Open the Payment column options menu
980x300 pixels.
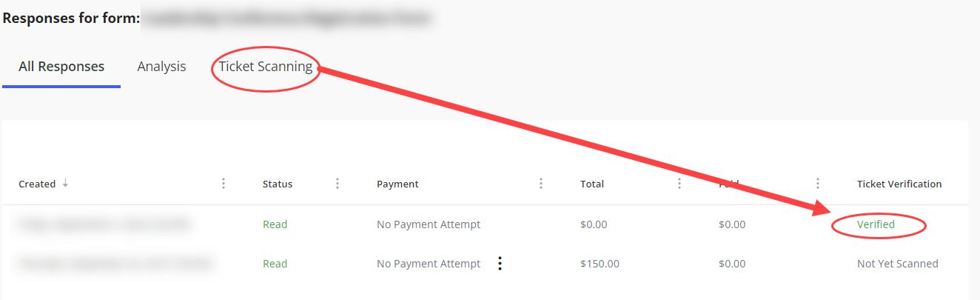click(541, 184)
